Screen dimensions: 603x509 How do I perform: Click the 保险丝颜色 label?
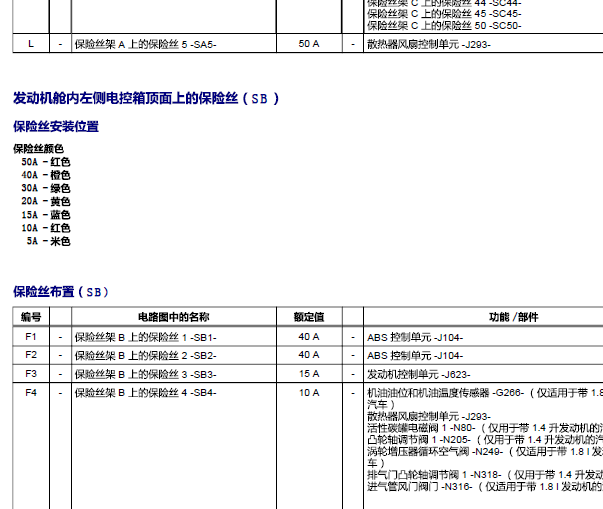click(x=38, y=148)
